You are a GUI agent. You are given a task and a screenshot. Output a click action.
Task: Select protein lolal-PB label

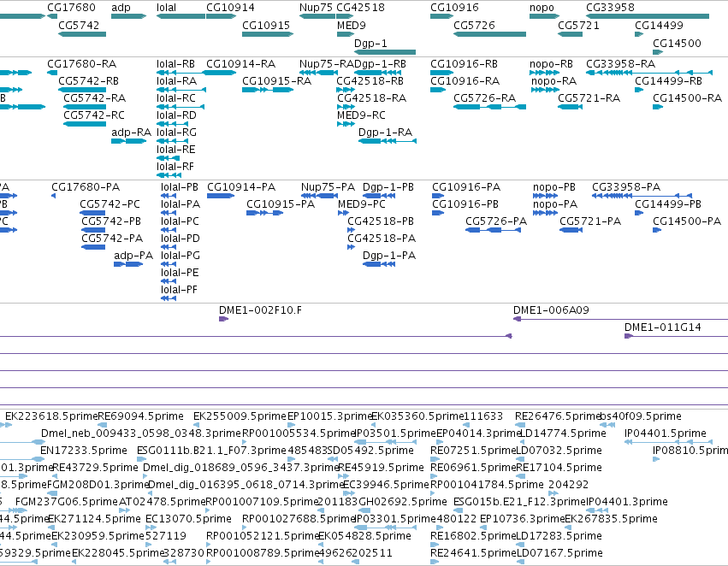[x=180, y=187]
